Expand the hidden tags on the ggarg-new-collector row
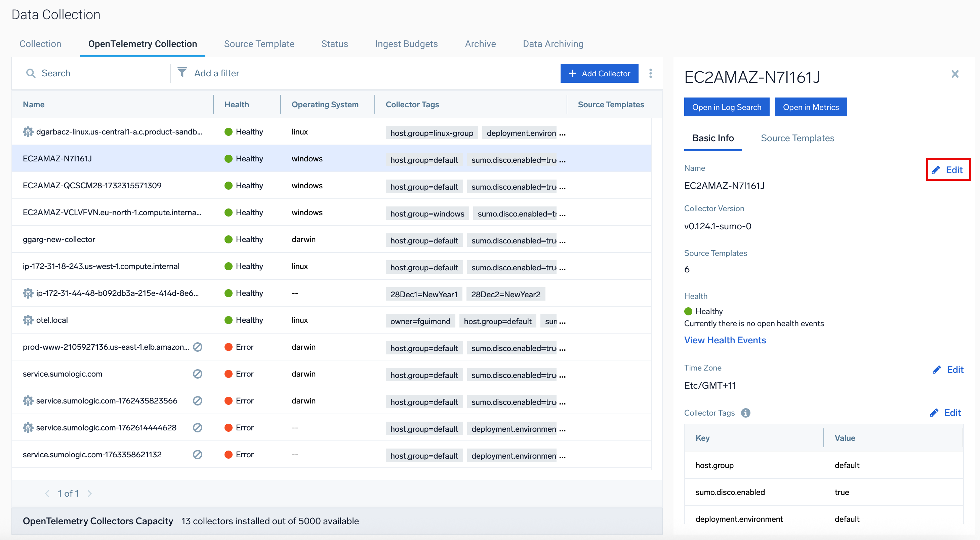The height and width of the screenshot is (540, 980). [562, 241]
